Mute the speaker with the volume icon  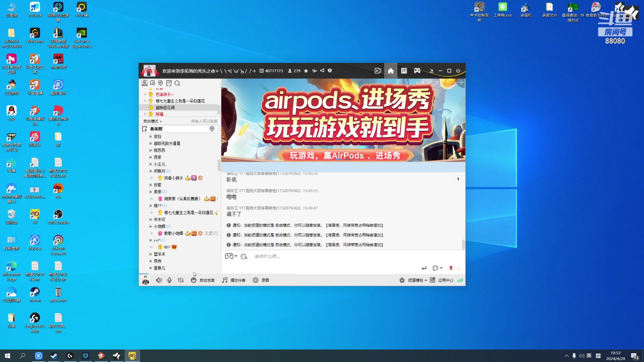click(x=158, y=280)
